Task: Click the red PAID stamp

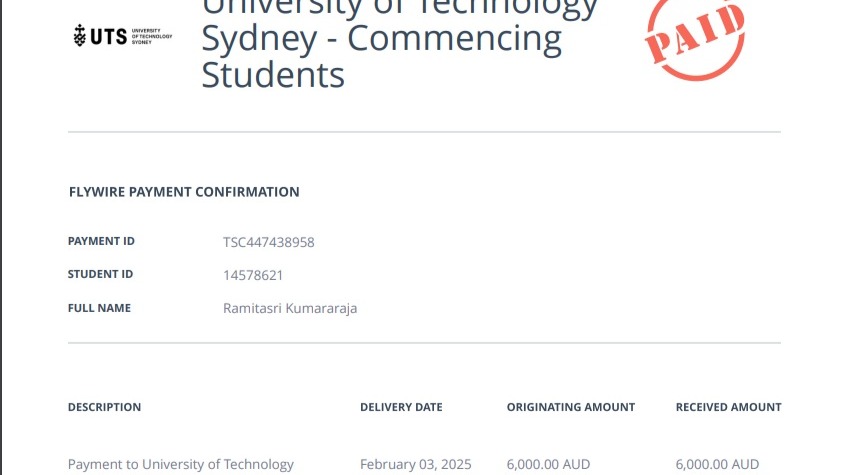Action: [695, 36]
